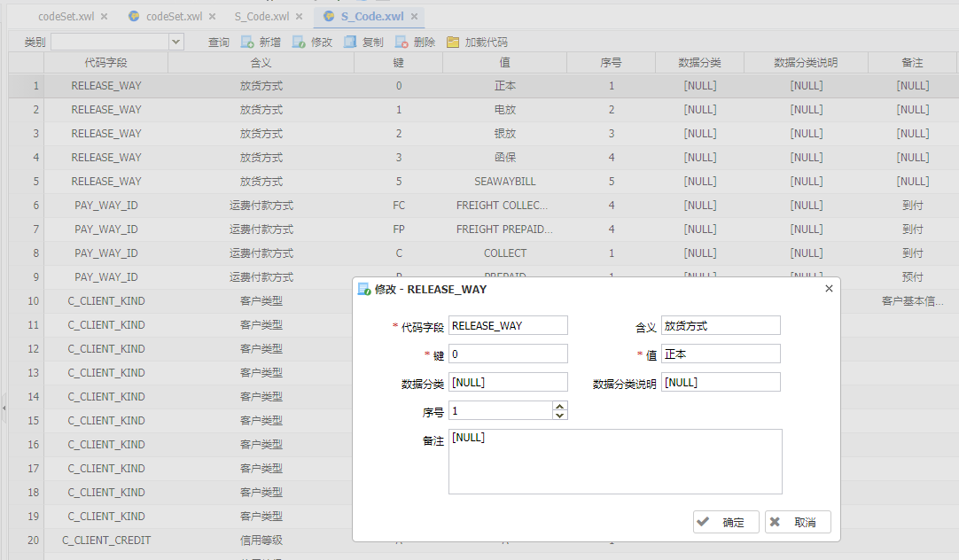
Task: Click the 备注 column header
Action: pyautogui.click(x=913, y=62)
